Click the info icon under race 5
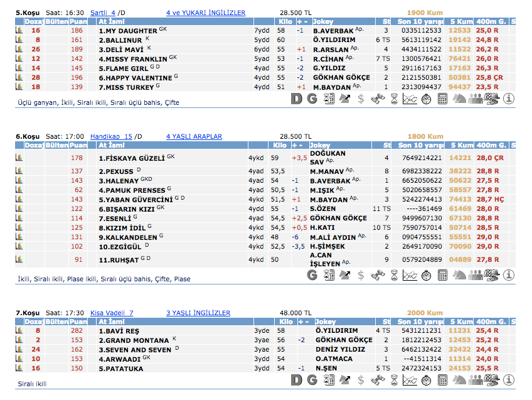Screen dimensions: 532x400 509,99
